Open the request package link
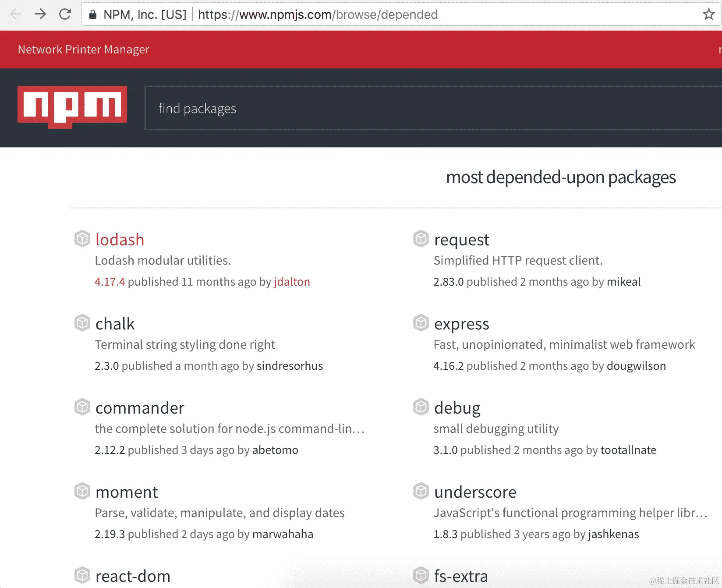 tap(461, 240)
